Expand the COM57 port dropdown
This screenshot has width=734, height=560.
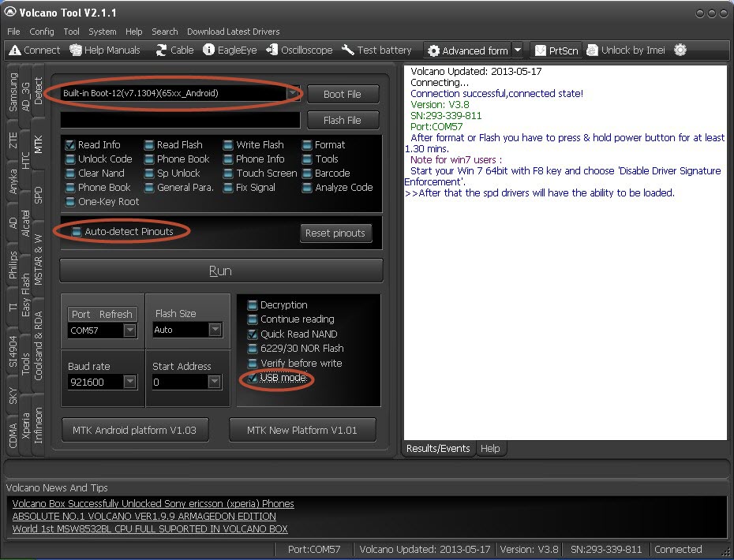[129, 330]
